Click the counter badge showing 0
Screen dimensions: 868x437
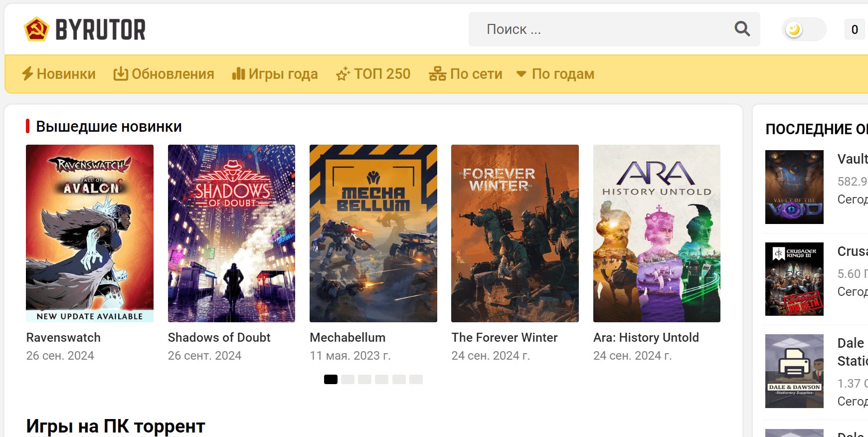(x=855, y=29)
